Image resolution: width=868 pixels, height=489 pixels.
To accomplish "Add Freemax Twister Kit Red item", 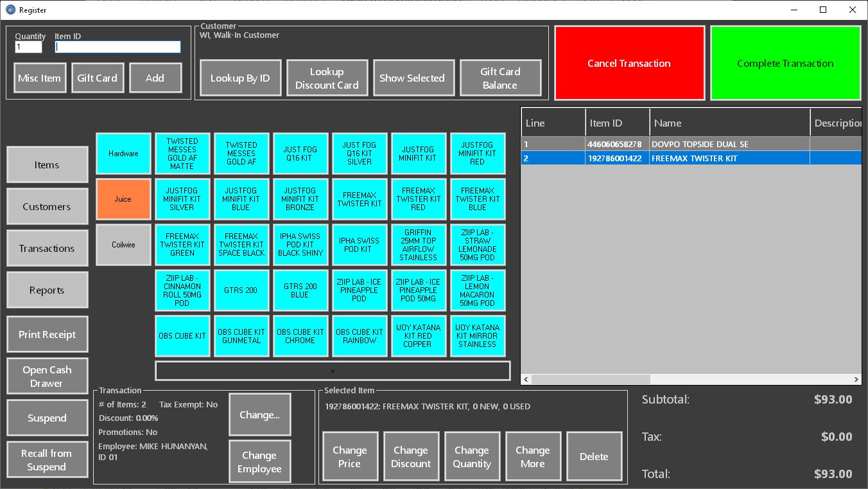I will point(419,199).
